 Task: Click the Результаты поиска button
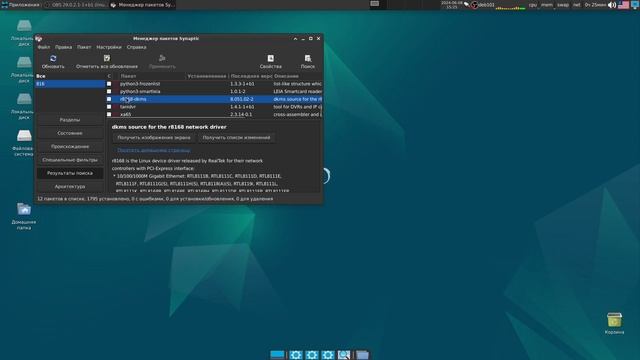[x=70, y=173]
